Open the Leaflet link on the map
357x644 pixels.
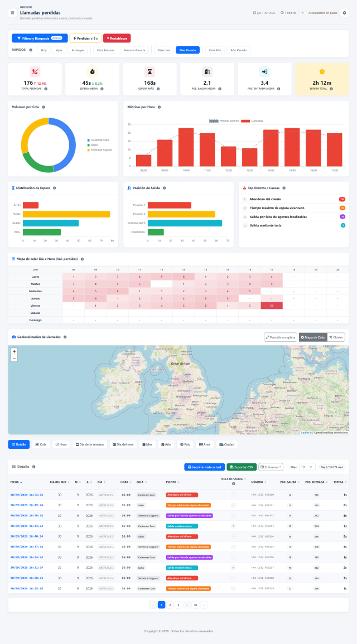tap(305, 433)
